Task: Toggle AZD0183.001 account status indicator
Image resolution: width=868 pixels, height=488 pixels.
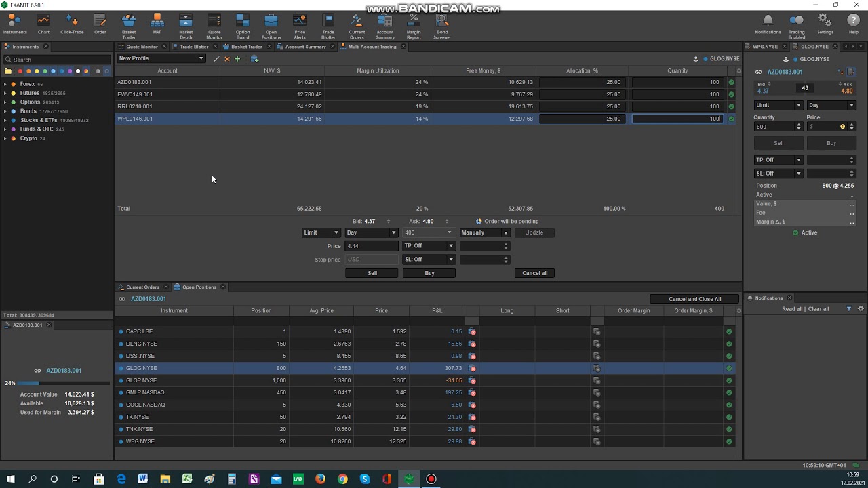Action: pyautogui.click(x=731, y=82)
